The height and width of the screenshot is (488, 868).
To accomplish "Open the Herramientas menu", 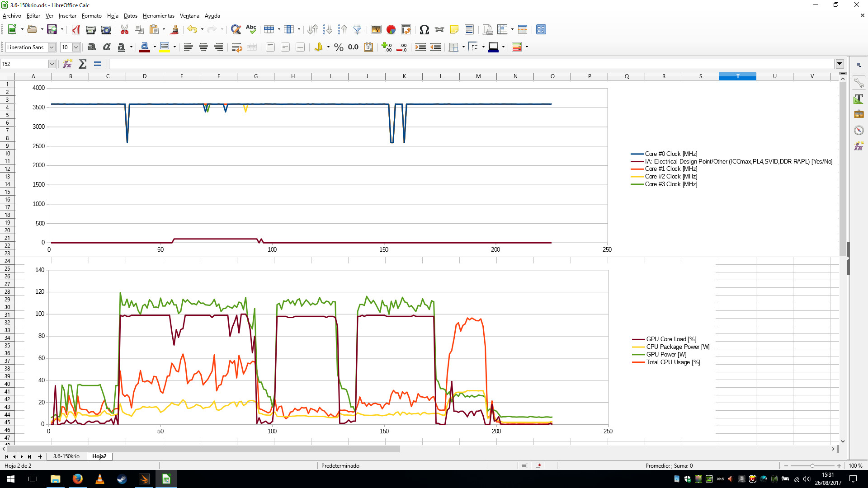I will pos(159,16).
